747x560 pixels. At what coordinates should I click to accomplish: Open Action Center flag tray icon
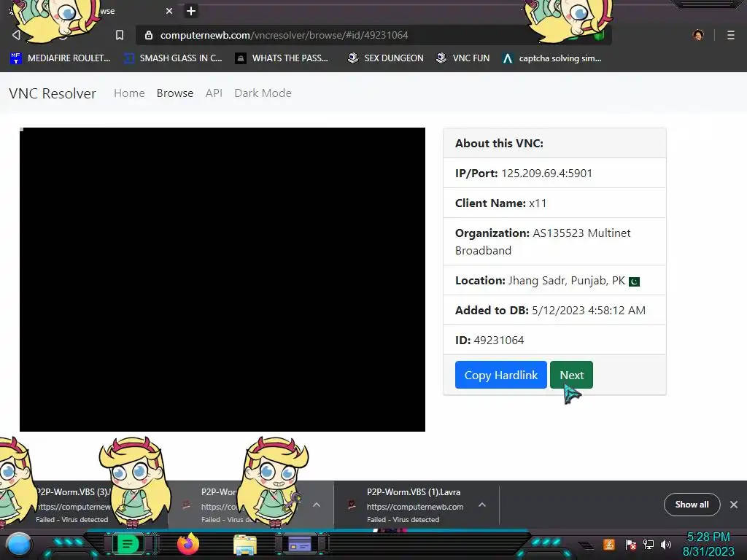pos(630,544)
